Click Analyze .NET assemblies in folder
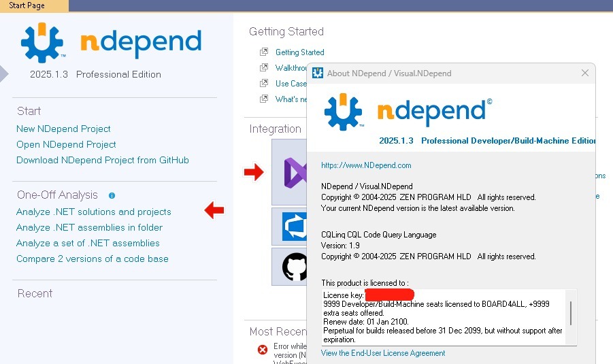 coord(90,227)
